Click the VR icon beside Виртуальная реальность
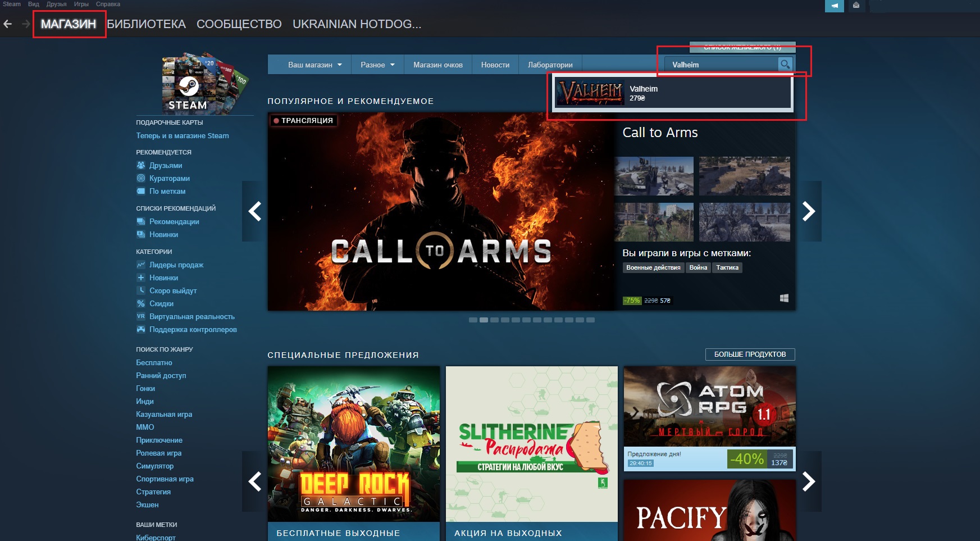980x541 pixels. pyautogui.click(x=141, y=316)
